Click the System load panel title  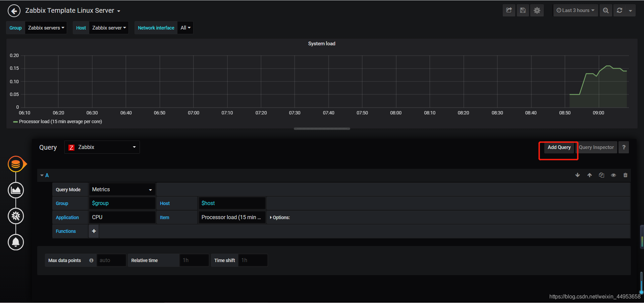pyautogui.click(x=322, y=44)
